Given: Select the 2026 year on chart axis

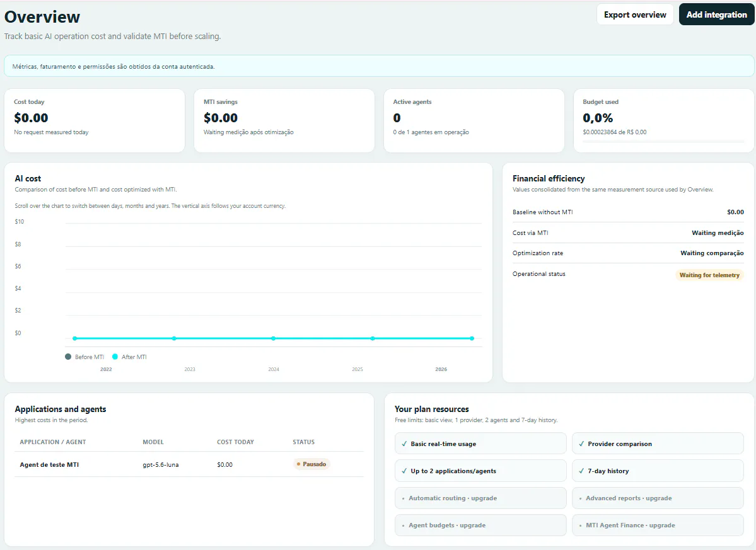Looking at the screenshot, I should (441, 369).
